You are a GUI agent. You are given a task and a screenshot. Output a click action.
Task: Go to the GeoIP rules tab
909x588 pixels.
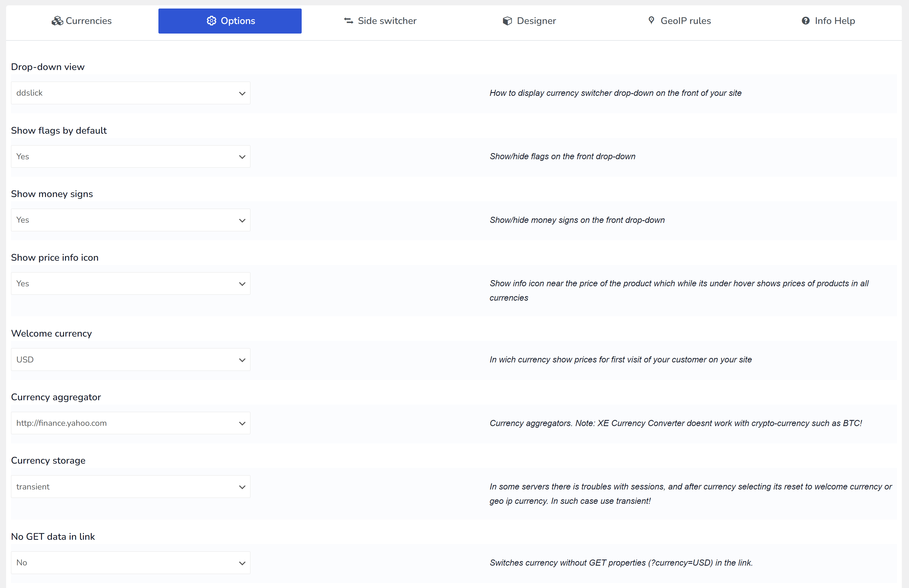pyautogui.click(x=679, y=21)
